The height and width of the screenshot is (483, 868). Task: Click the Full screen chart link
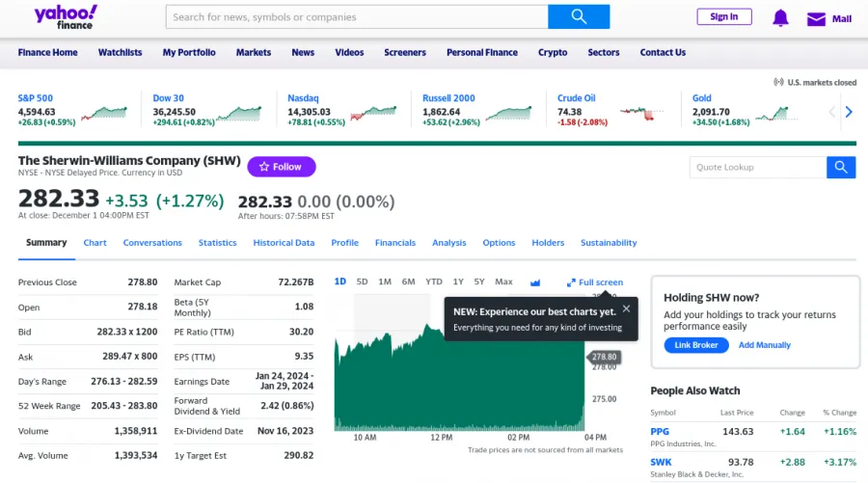595,282
